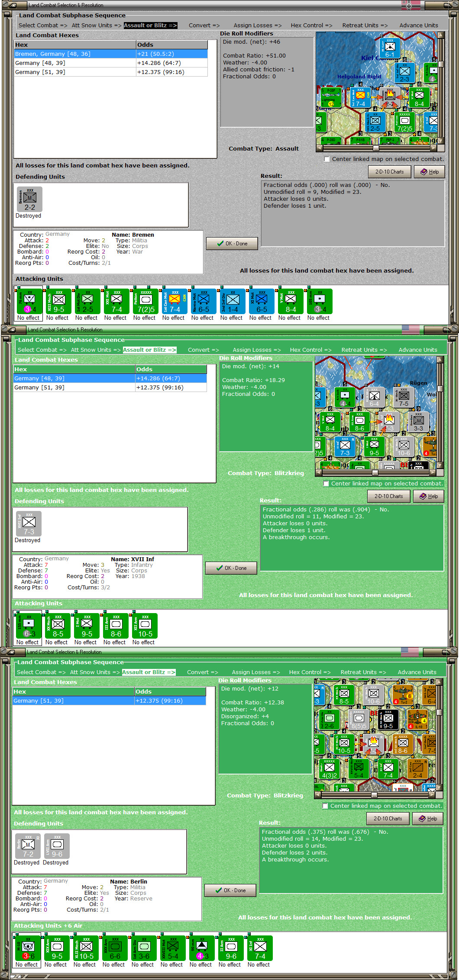This screenshot has width=459, height=980.
Task: Select the 90 mm anti-air 4-3 unit
Action: tap(202, 948)
